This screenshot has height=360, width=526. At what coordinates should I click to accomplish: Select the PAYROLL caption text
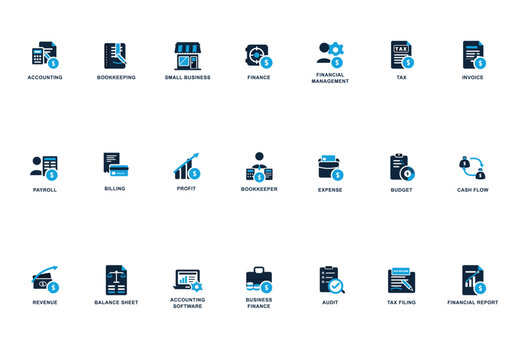pyautogui.click(x=45, y=190)
